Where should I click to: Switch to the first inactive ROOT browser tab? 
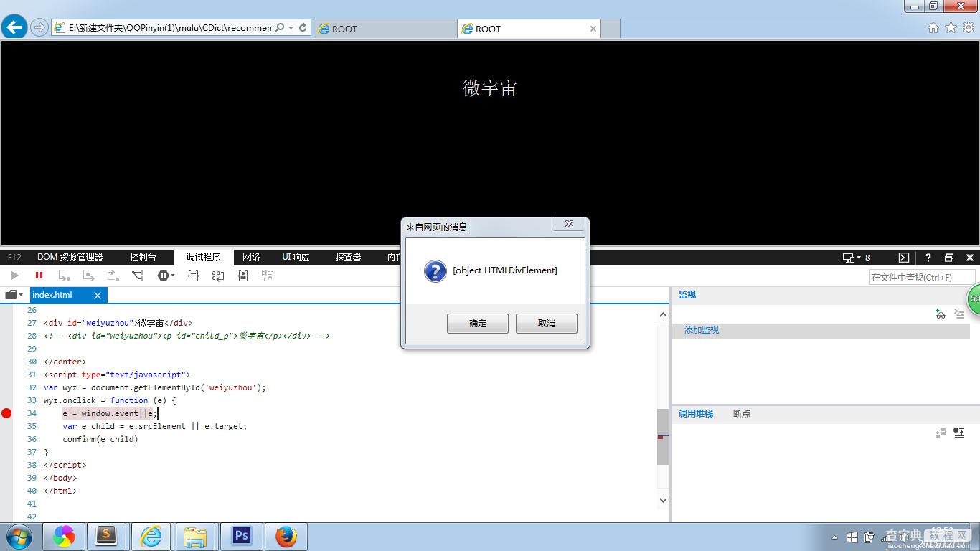point(385,29)
